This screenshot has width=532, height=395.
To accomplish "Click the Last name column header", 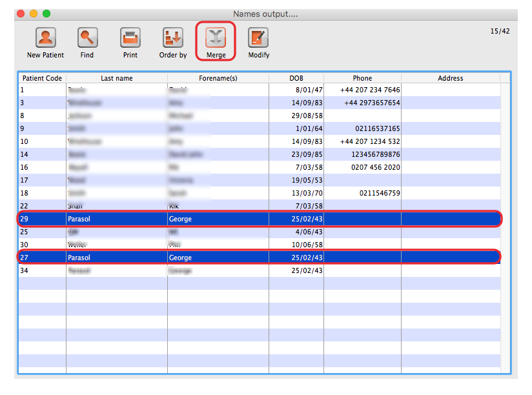I will click(116, 78).
